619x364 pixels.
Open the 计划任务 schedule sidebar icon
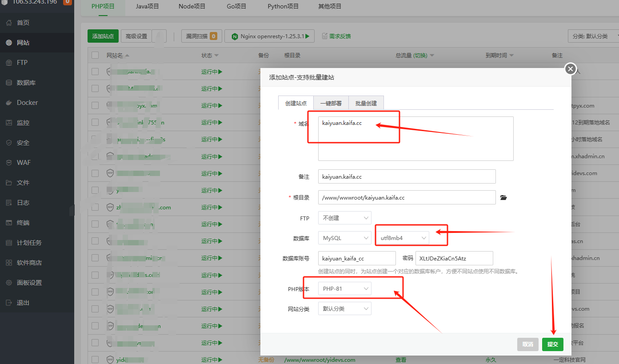(x=9, y=243)
